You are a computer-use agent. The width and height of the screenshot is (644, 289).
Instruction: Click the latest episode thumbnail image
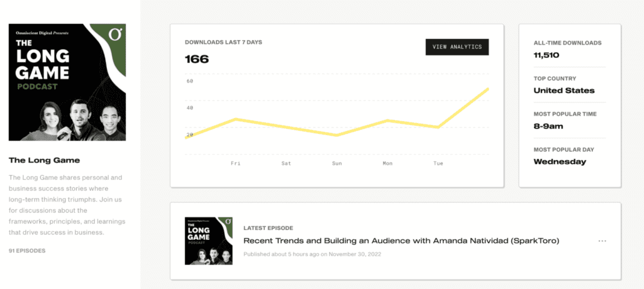209,241
